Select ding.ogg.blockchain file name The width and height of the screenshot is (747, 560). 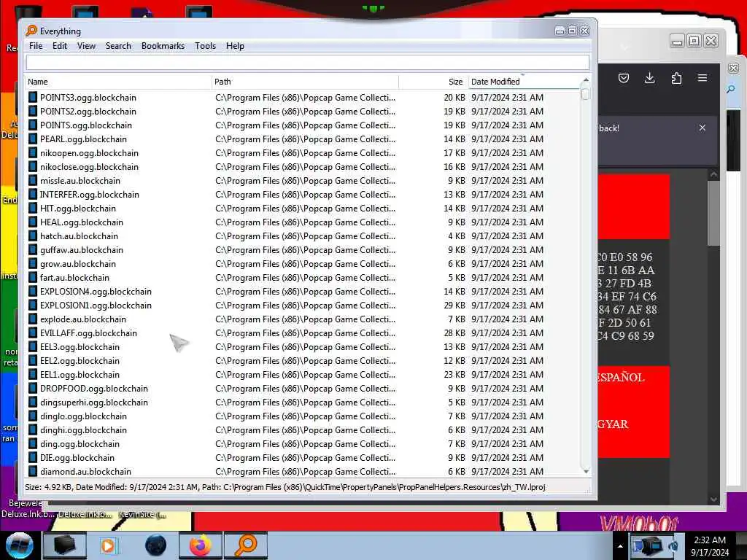point(80,444)
